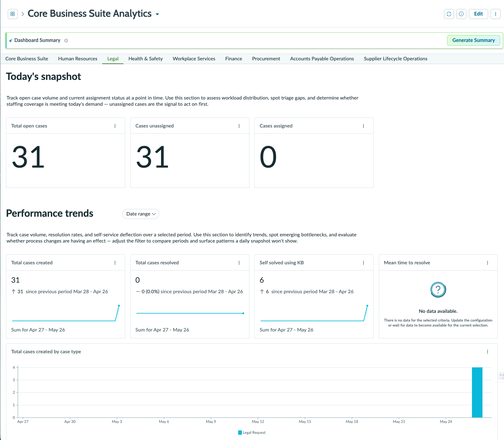Open the Self solved using KB card menu

tap(363, 263)
